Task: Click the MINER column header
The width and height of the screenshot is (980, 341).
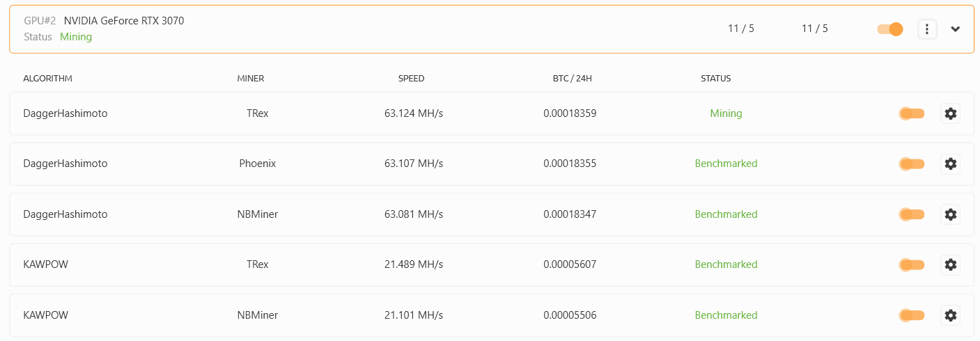Action: tap(251, 79)
